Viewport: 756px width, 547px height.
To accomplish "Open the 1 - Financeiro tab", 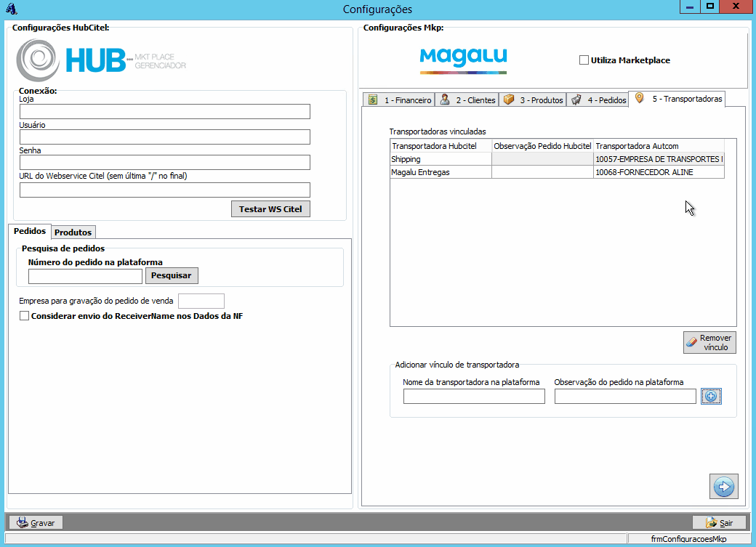I will coord(399,100).
